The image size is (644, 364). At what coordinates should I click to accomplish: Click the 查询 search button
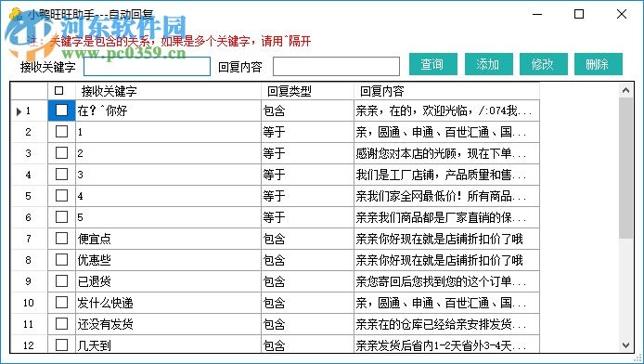(x=433, y=64)
